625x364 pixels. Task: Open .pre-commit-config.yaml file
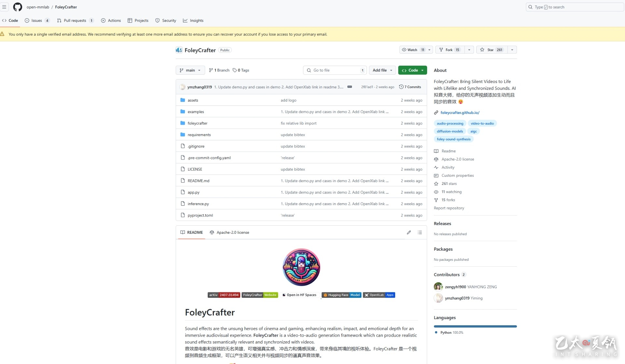coord(209,158)
